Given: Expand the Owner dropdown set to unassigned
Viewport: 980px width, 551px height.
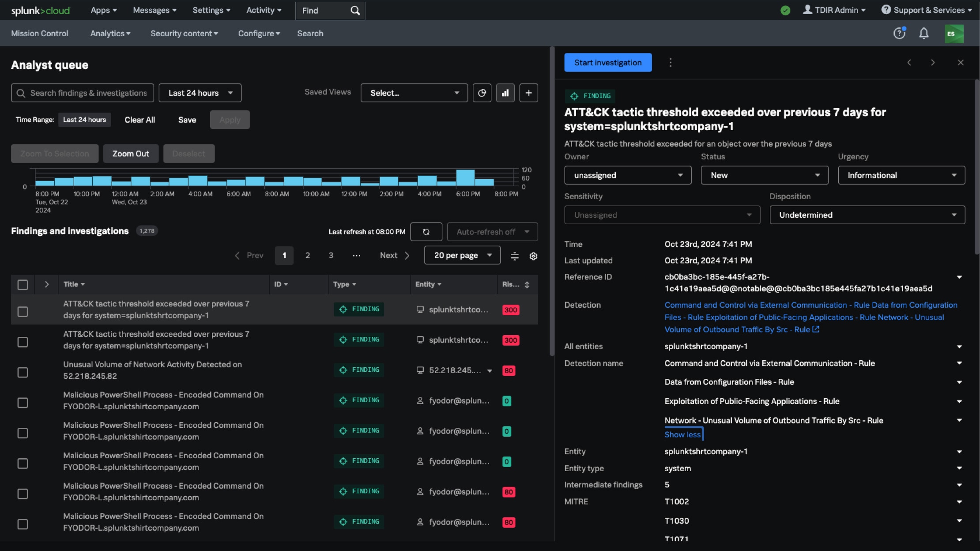Looking at the screenshot, I should coord(627,175).
